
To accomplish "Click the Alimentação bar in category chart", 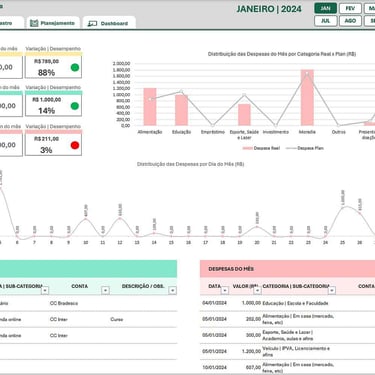I will (150, 107).
